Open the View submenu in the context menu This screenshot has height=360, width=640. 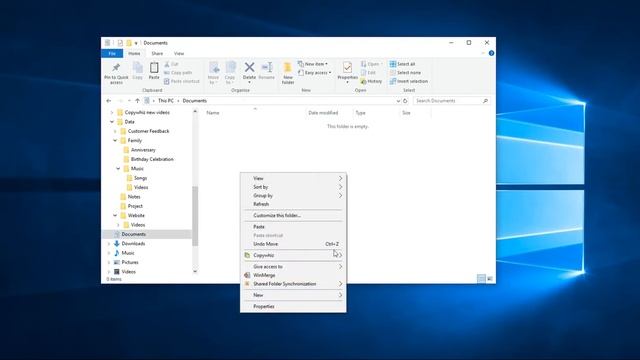point(293,178)
